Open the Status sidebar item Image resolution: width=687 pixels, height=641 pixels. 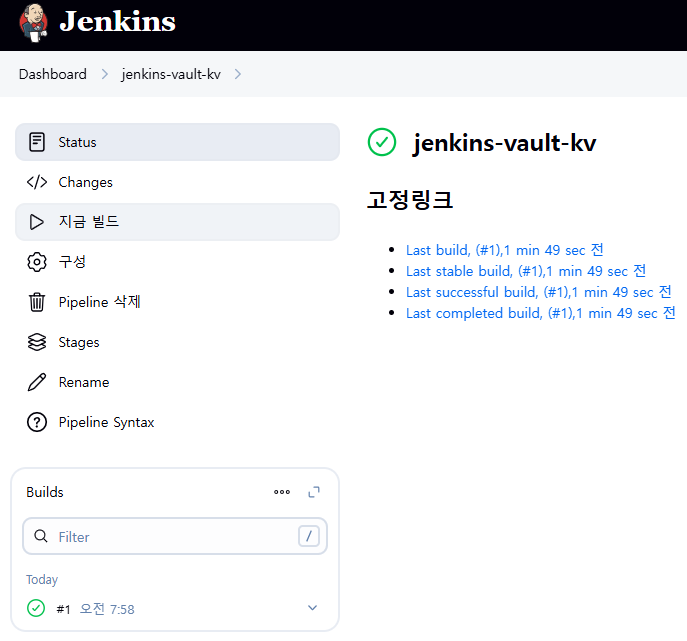[177, 142]
